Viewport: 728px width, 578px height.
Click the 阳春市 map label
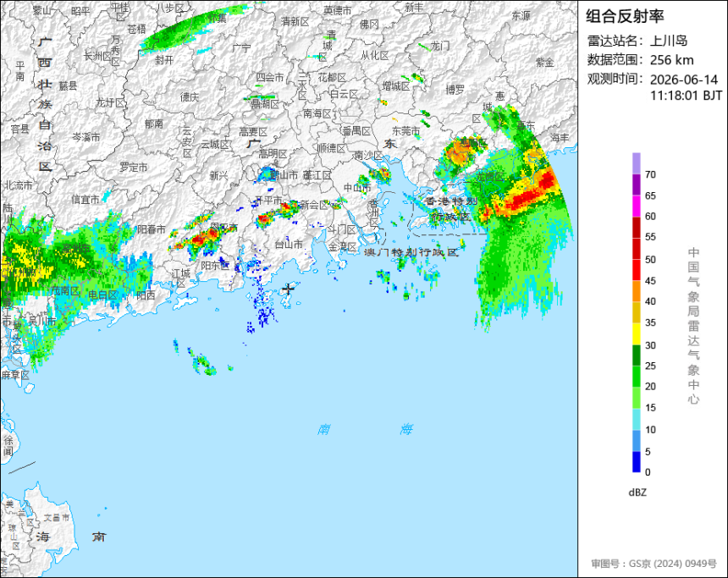(152, 229)
